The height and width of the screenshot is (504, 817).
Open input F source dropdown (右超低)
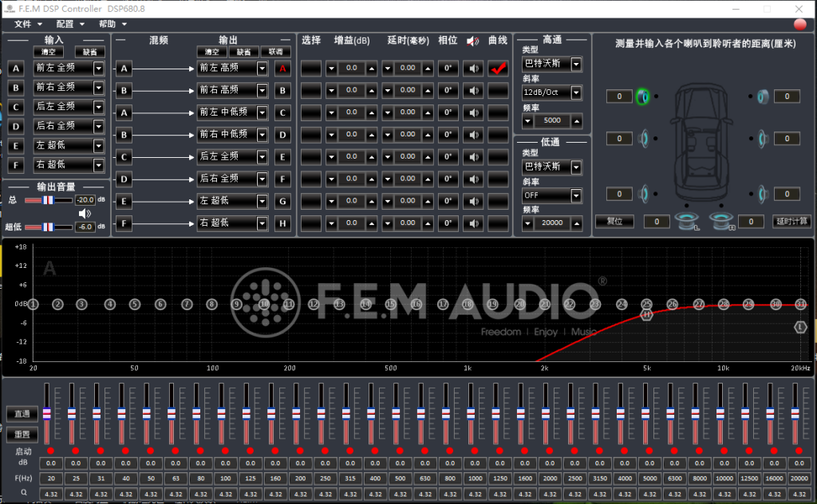tap(98, 165)
